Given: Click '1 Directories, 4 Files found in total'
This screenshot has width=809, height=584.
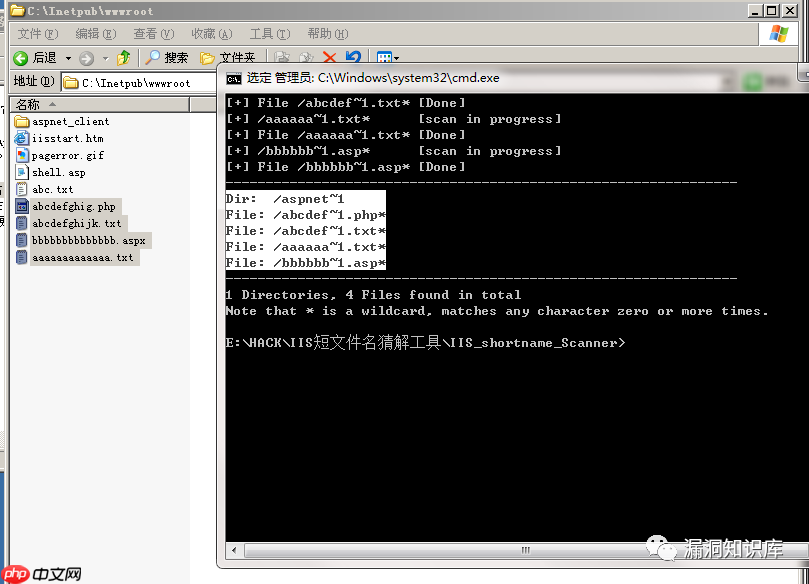Looking at the screenshot, I should 374,295.
